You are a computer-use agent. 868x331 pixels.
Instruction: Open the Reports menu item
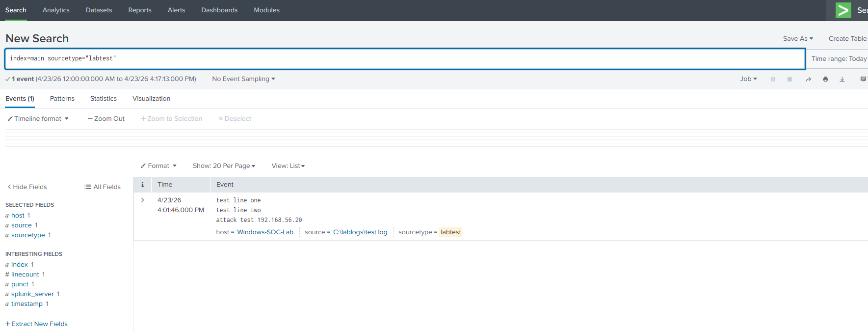tap(140, 10)
